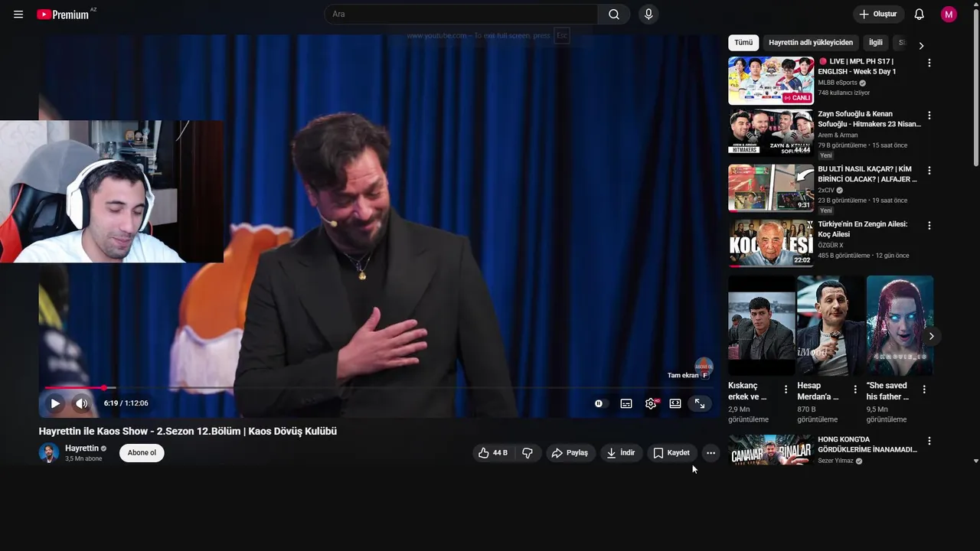Open options for LIVE MPL PH S17 video
Image resolution: width=980 pixels, height=551 pixels.
929,63
